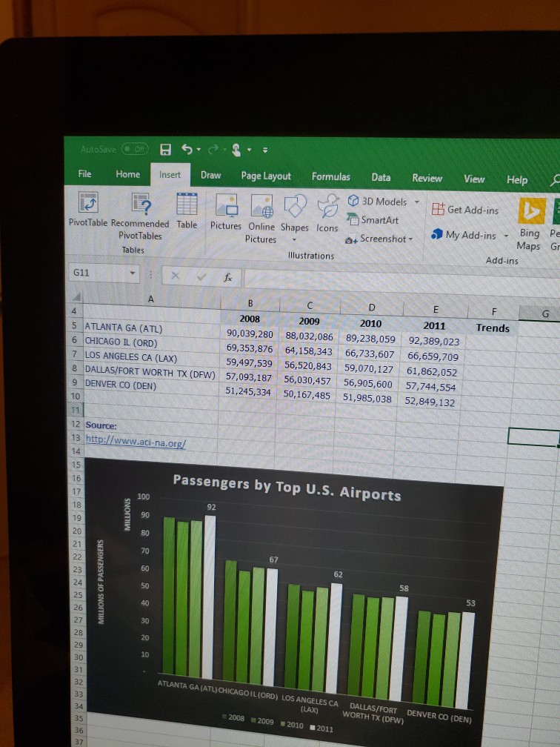560x747 pixels.
Task: Select column A header
Action: point(151,299)
